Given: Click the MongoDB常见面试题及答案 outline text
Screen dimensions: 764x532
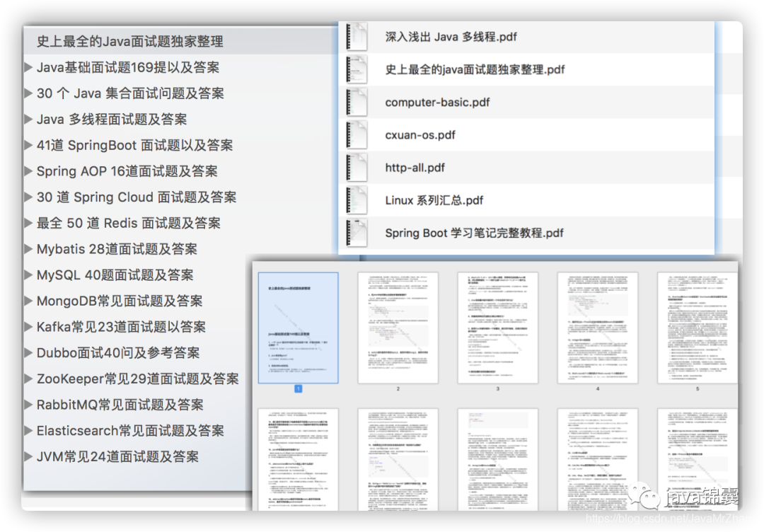Looking at the screenshot, I should point(120,301).
